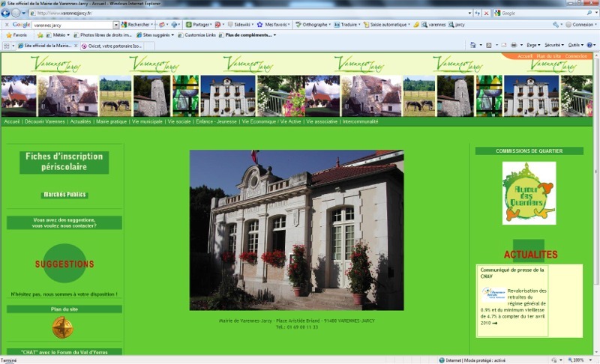This screenshot has width=600, height=364.
Task: Click the Favoris star icon
Action: 9,35
